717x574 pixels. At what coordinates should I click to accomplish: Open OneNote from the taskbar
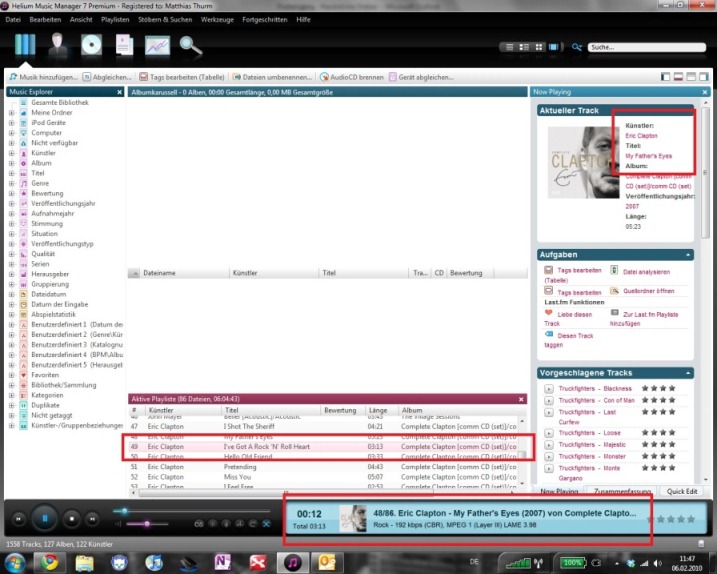point(223,562)
